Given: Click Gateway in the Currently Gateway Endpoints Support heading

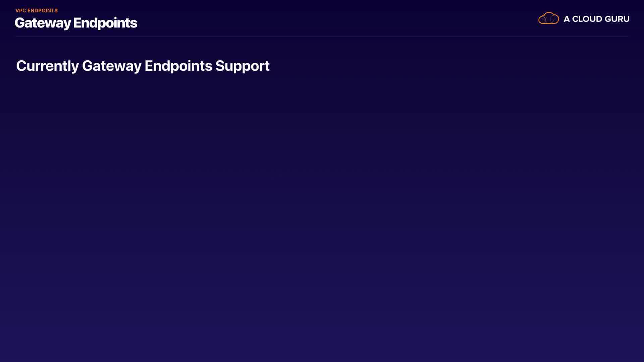Looking at the screenshot, I should click(x=112, y=66).
